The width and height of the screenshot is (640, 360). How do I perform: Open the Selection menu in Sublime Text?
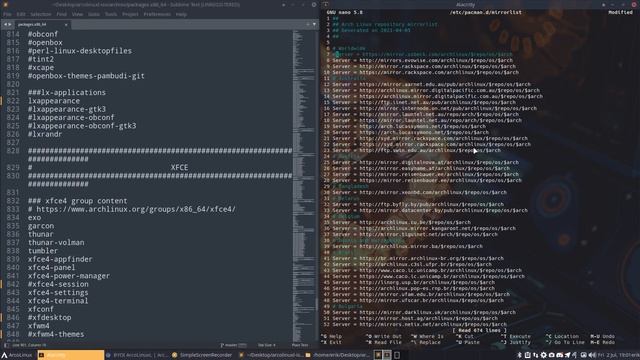click(x=41, y=14)
